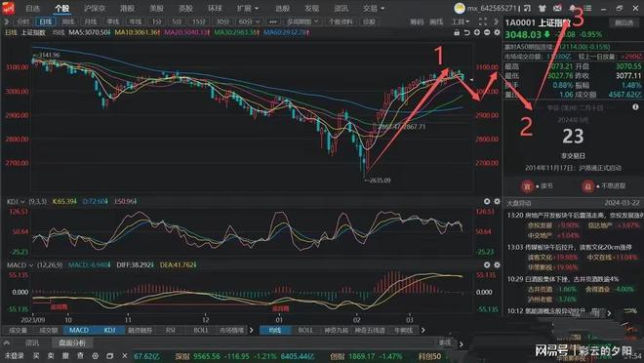644x363 pixels.
Task: Open the RSI indicator tab
Action: point(170,330)
